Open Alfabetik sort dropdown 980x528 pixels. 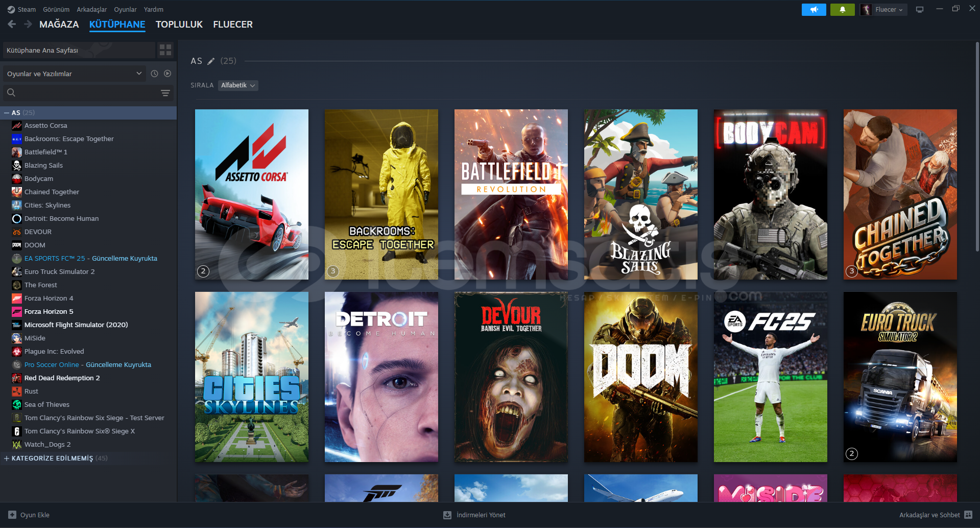238,85
